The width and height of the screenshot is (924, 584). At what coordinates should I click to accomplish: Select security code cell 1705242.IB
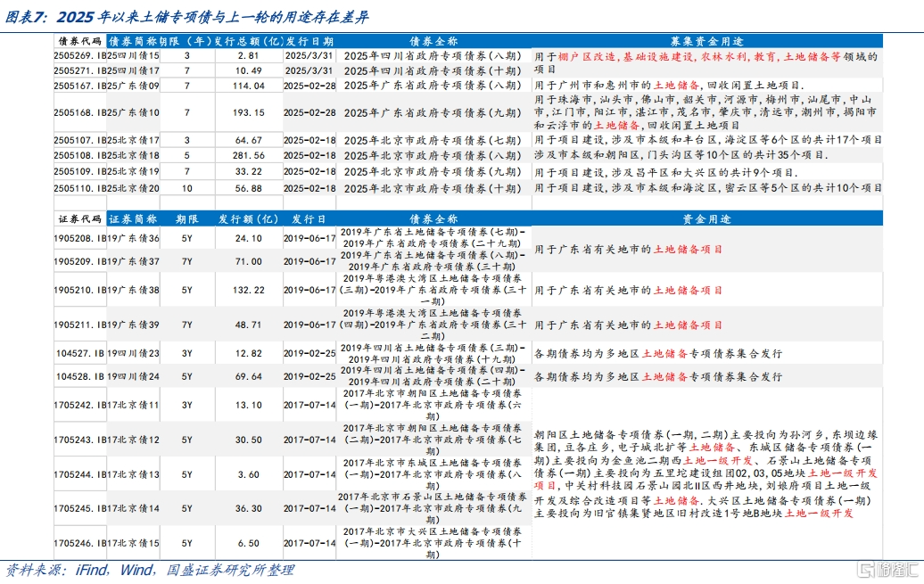[80, 406]
